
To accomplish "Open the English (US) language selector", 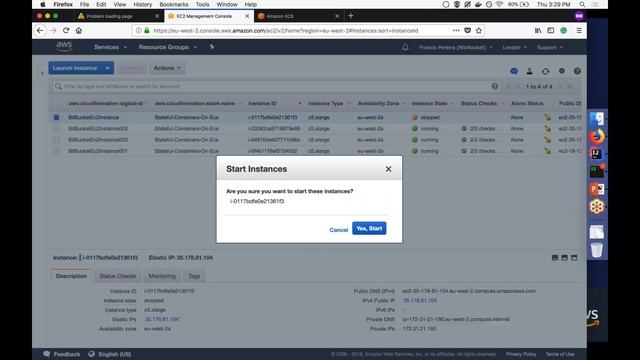I will (110, 354).
